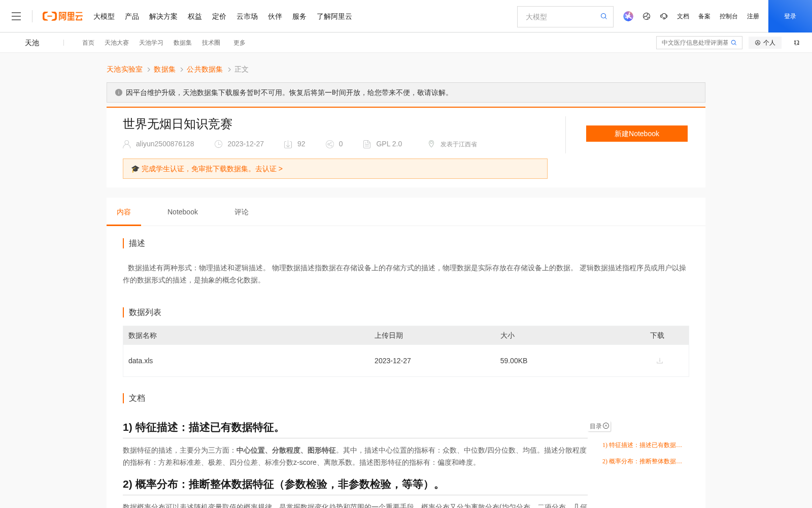This screenshot has height=508, width=812.
Task: Click the globe/region icon in header
Action: point(647,16)
